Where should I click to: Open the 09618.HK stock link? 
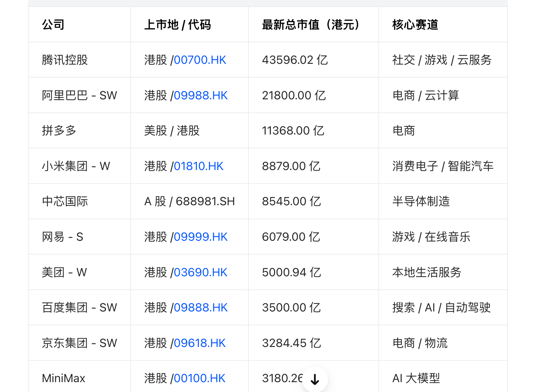click(199, 343)
